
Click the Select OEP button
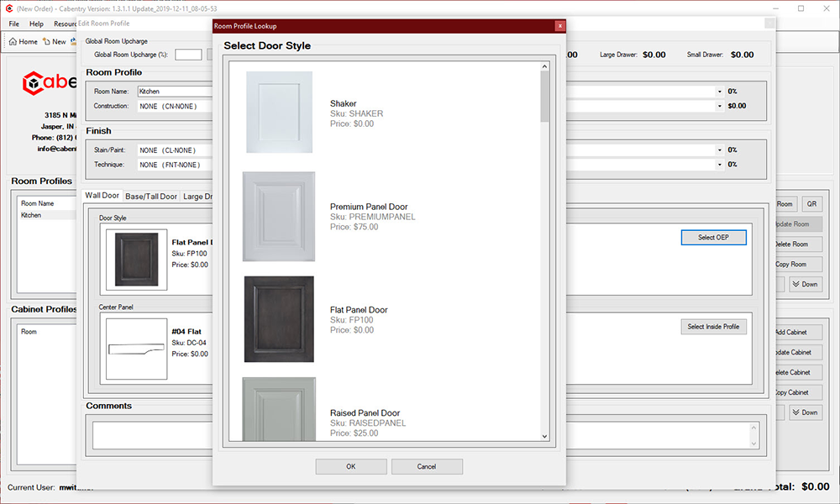tap(713, 237)
